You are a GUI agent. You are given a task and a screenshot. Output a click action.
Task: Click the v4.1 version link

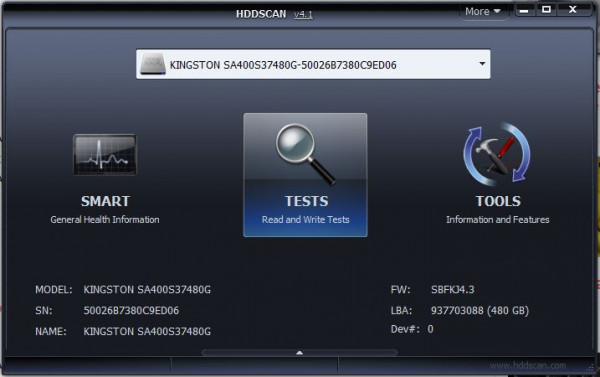[x=303, y=15]
